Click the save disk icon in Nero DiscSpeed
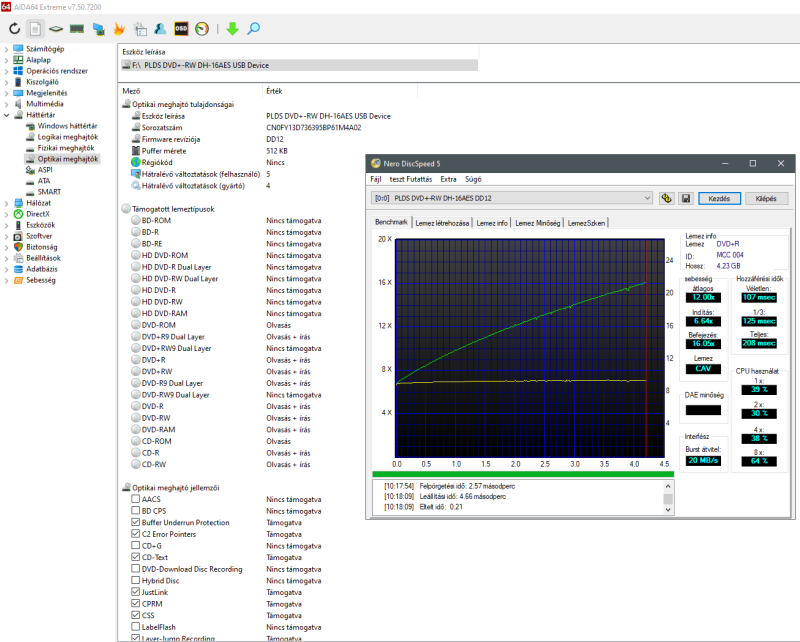The height and width of the screenshot is (642, 800). pyautogui.click(x=686, y=198)
